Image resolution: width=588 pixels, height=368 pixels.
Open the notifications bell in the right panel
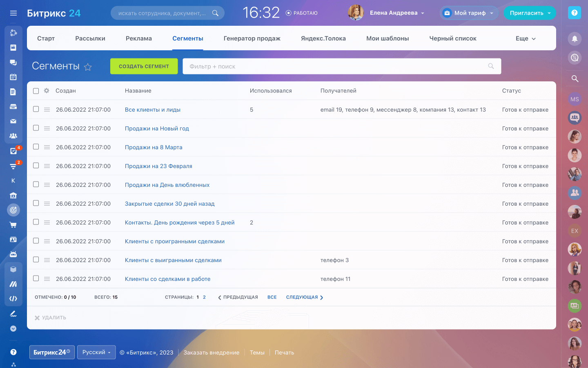pyautogui.click(x=575, y=39)
